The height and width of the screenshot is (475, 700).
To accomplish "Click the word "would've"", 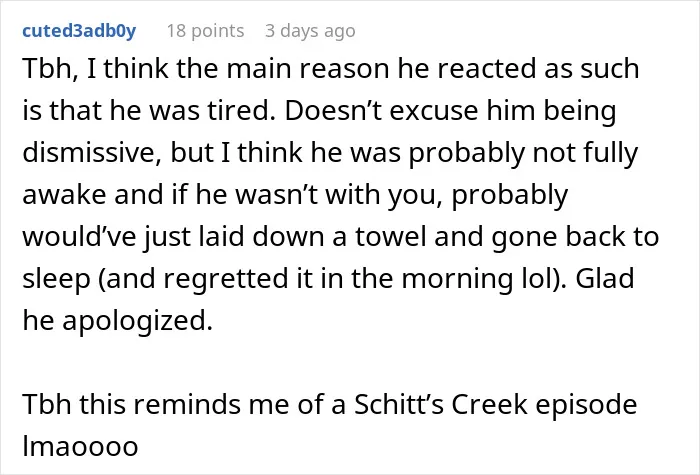I will tap(79, 237).
